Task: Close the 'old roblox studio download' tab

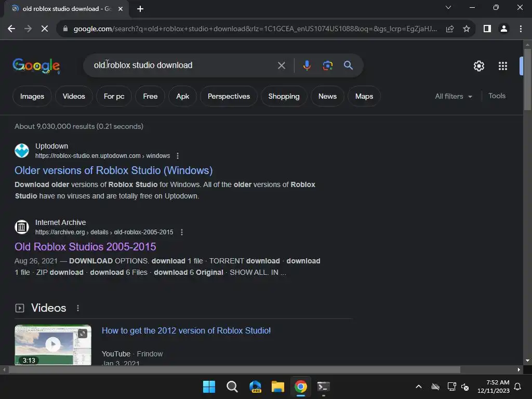Action: (121, 9)
